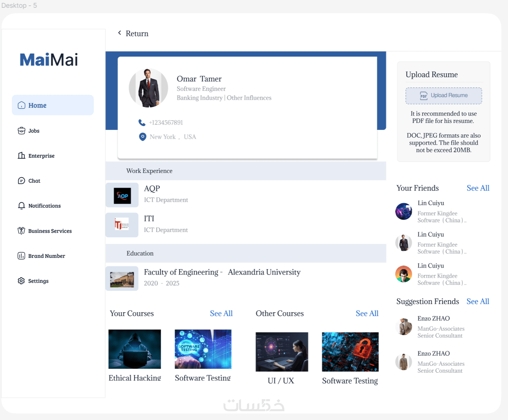Click the 2020 - 2025 date range
Viewport: 508px width, 420px height.
click(x=161, y=283)
